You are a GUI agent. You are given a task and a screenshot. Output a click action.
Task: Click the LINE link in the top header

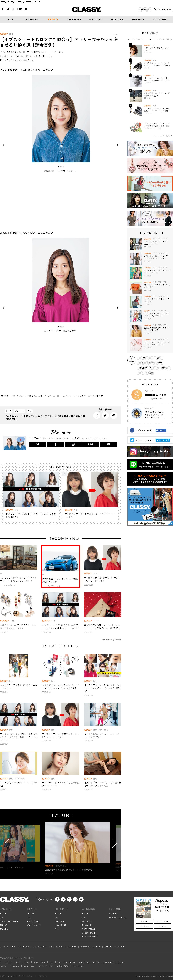pos(20,9)
